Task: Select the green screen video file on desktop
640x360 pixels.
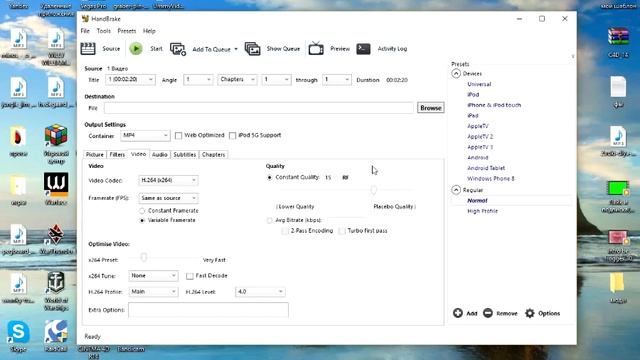Action: click(x=618, y=189)
